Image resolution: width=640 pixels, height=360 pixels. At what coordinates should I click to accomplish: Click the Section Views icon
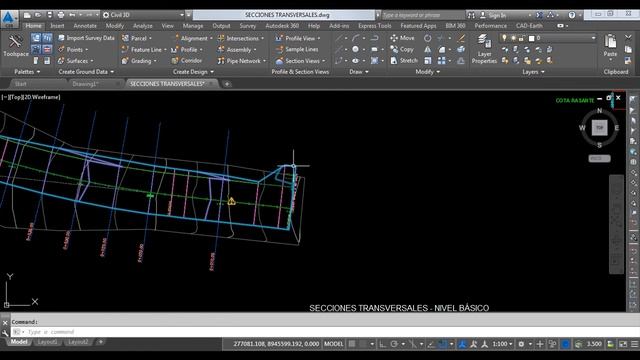[279, 61]
